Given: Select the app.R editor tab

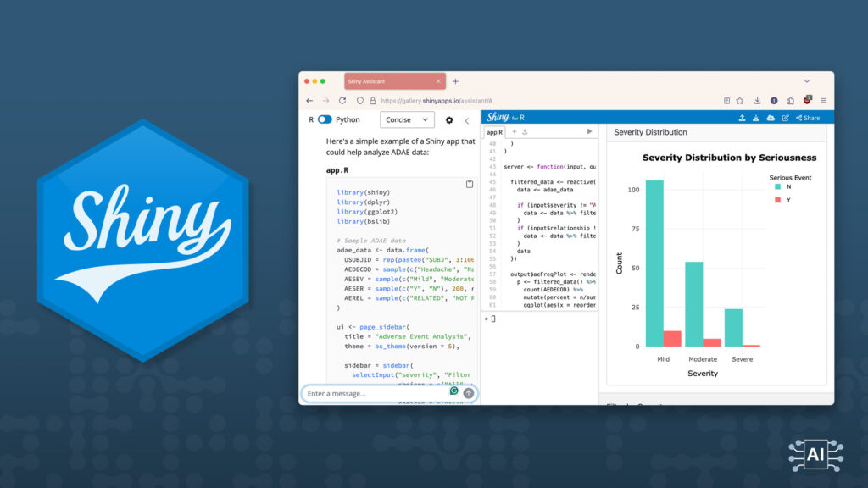Looking at the screenshot, I should tap(493, 132).
